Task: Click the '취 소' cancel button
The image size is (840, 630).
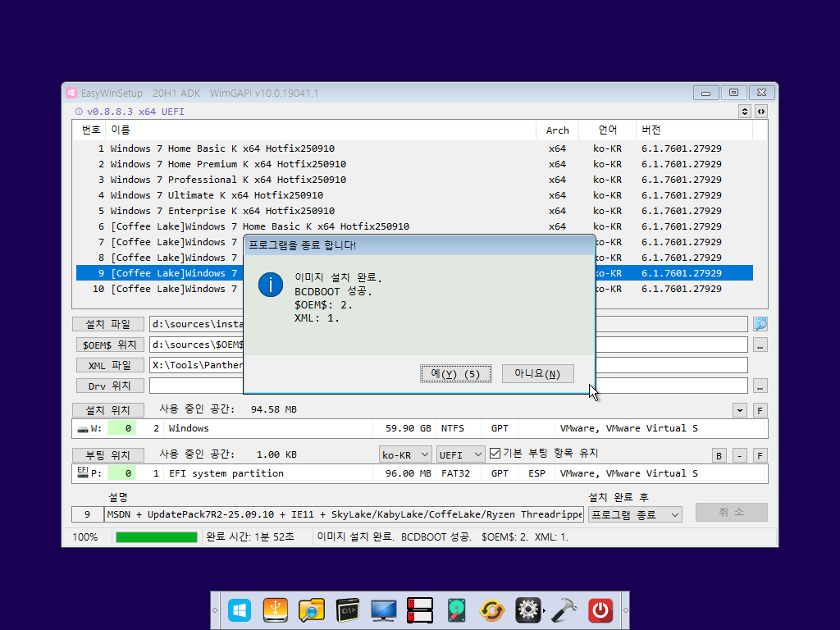Action: (731, 512)
